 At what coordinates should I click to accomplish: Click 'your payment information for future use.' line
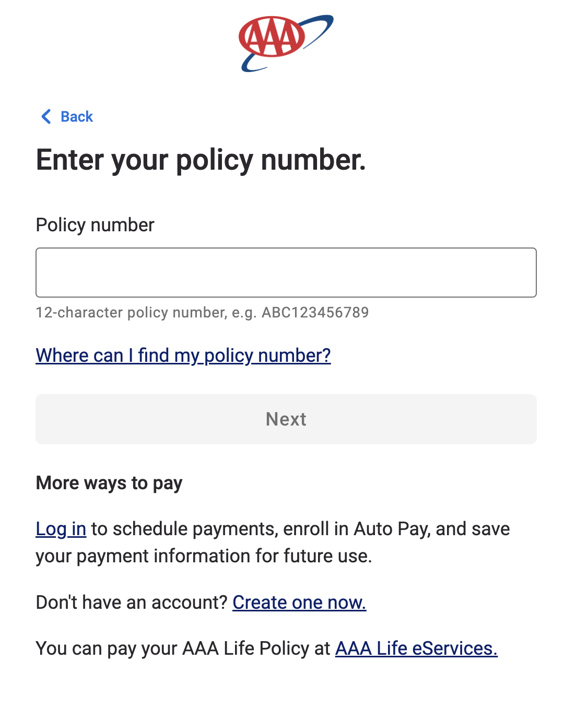[x=204, y=556]
